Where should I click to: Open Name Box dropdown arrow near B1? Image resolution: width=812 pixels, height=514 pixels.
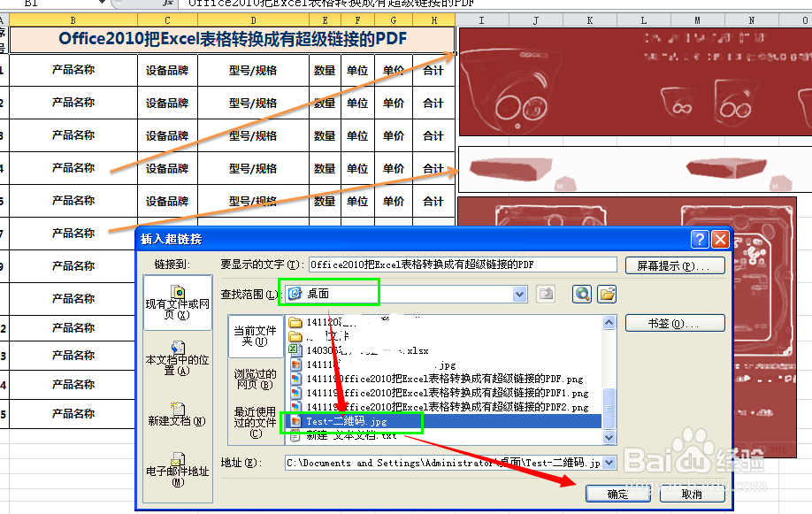point(102,3)
